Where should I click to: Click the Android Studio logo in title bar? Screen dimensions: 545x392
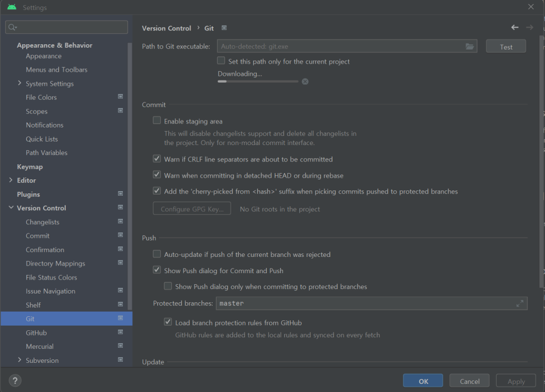[12, 7]
